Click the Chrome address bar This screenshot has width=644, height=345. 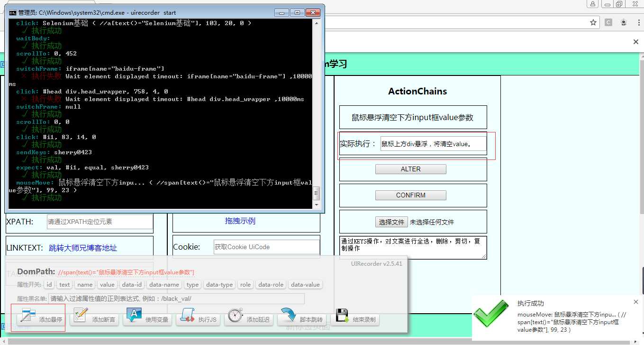tap(455, 22)
